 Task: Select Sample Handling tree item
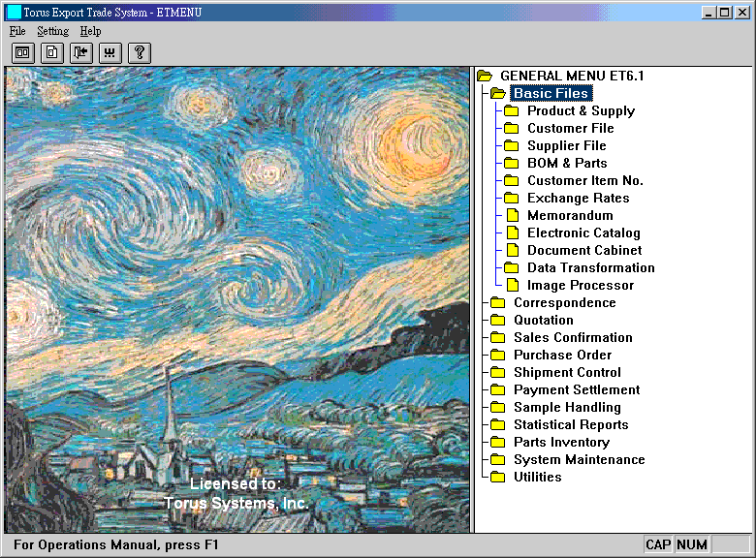(567, 407)
